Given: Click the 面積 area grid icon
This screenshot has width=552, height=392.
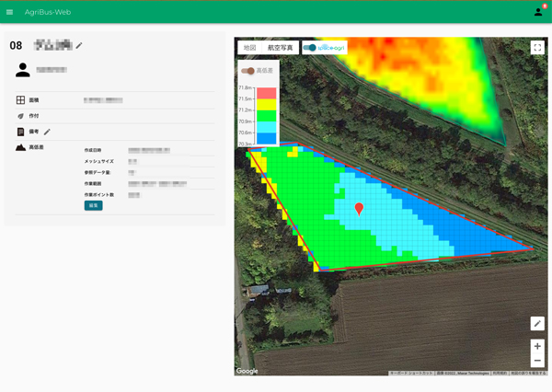Looking at the screenshot, I should (20, 100).
